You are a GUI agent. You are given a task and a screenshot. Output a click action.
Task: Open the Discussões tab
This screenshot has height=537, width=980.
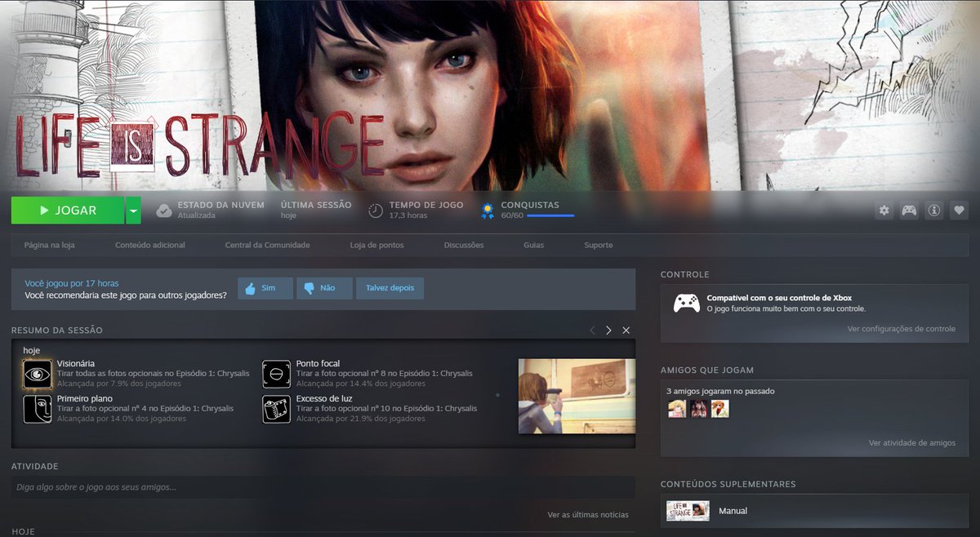pos(464,245)
